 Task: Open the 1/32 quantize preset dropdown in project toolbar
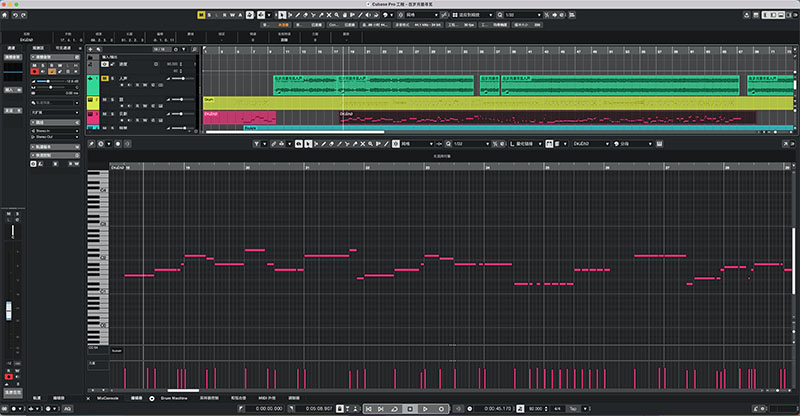[x=523, y=15]
